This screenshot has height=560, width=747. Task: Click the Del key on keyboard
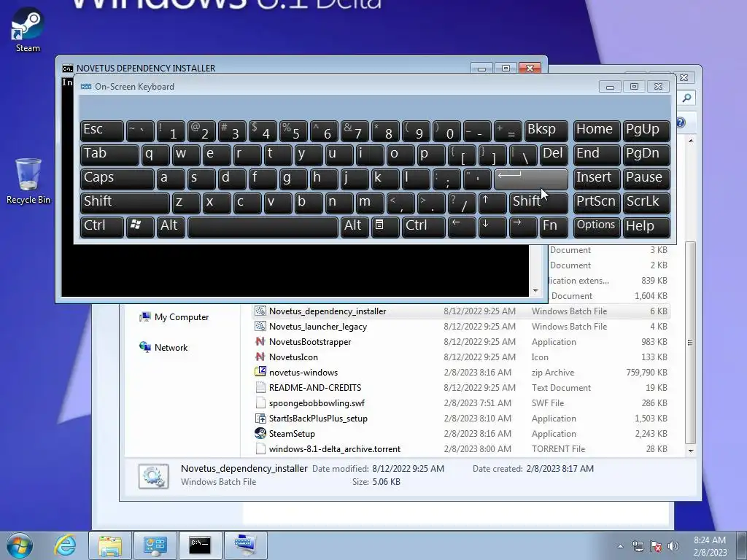pos(554,155)
